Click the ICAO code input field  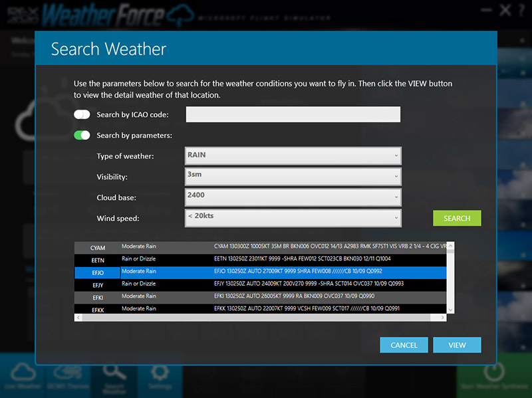[x=293, y=114]
